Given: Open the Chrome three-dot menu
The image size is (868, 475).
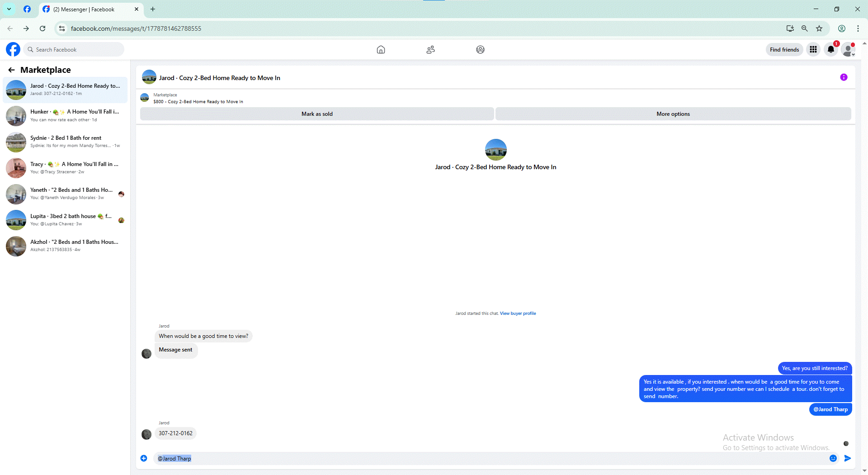Looking at the screenshot, I should click(x=858, y=28).
